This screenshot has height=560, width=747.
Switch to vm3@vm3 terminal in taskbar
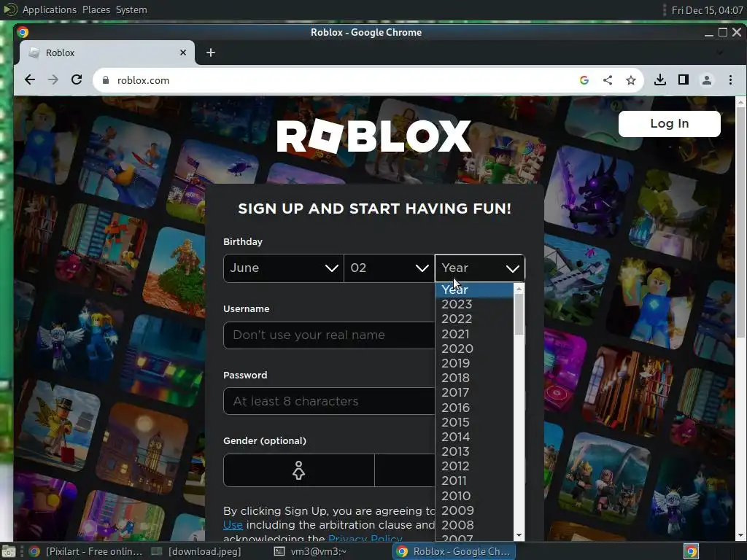311,551
